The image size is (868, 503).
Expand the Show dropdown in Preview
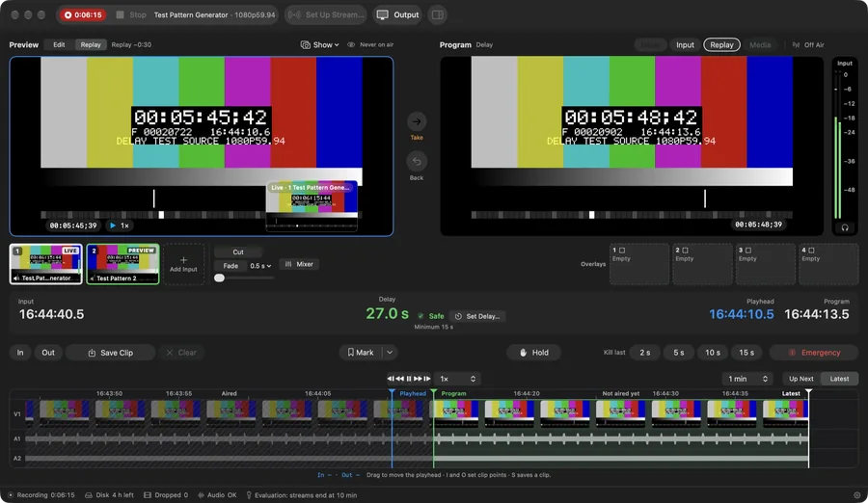pyautogui.click(x=319, y=45)
